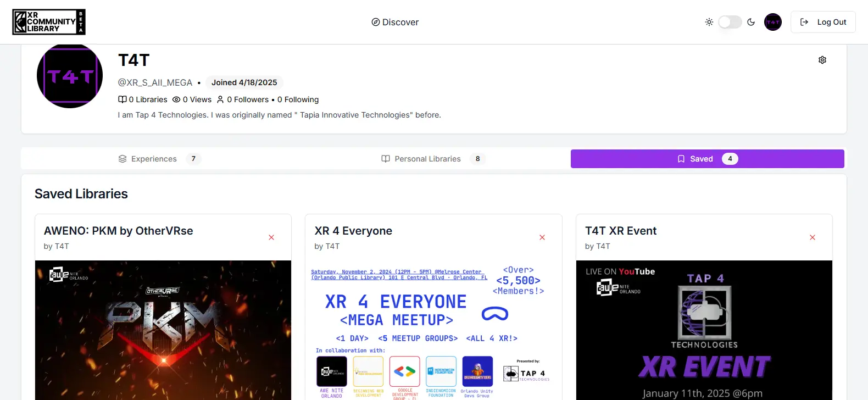The height and width of the screenshot is (400, 868).
Task: Click the Log Out button
Action: point(823,22)
